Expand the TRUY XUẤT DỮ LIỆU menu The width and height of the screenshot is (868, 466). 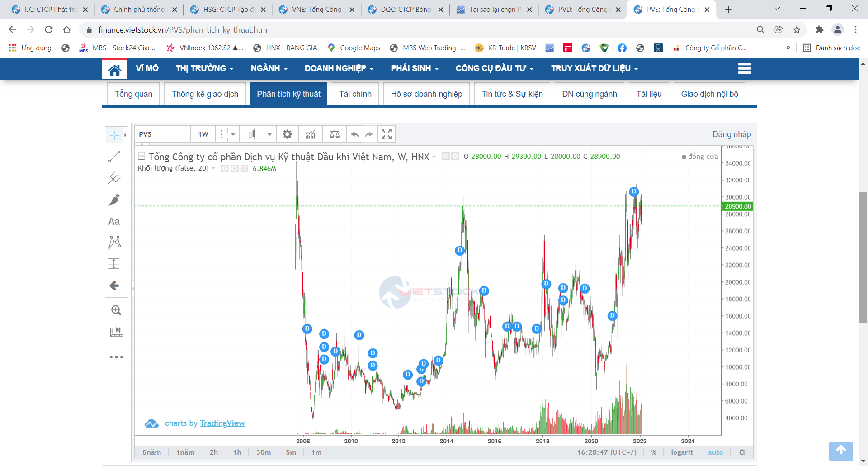pos(594,68)
